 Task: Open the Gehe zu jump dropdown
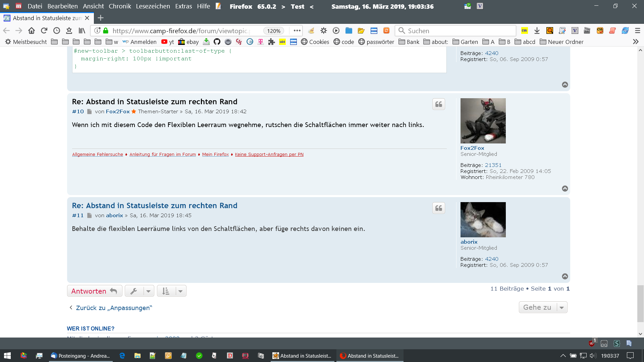pyautogui.click(x=543, y=307)
